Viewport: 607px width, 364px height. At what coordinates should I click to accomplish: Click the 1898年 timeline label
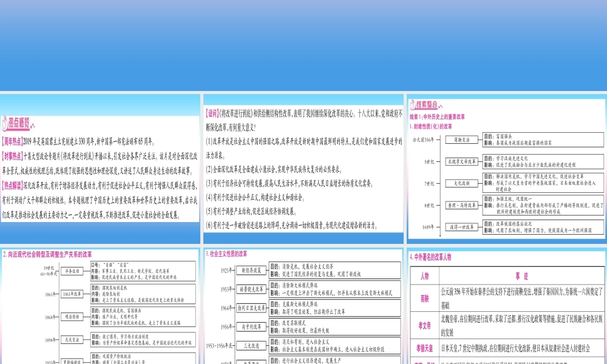pos(50,340)
